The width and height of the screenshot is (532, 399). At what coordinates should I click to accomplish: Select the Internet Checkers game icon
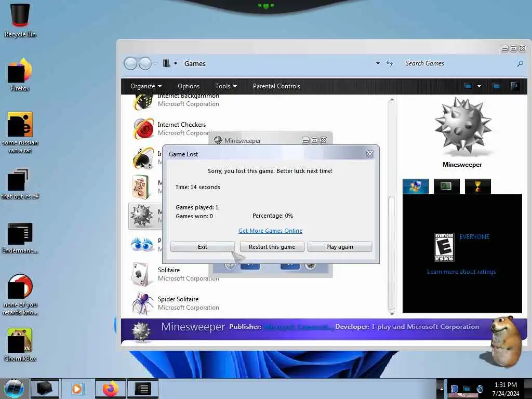(143, 129)
